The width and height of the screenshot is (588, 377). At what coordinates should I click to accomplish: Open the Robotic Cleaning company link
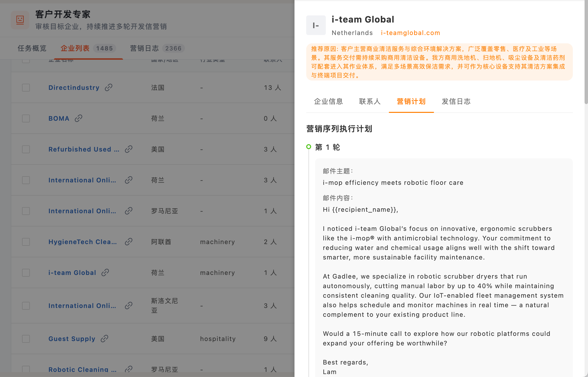pyautogui.click(x=82, y=369)
